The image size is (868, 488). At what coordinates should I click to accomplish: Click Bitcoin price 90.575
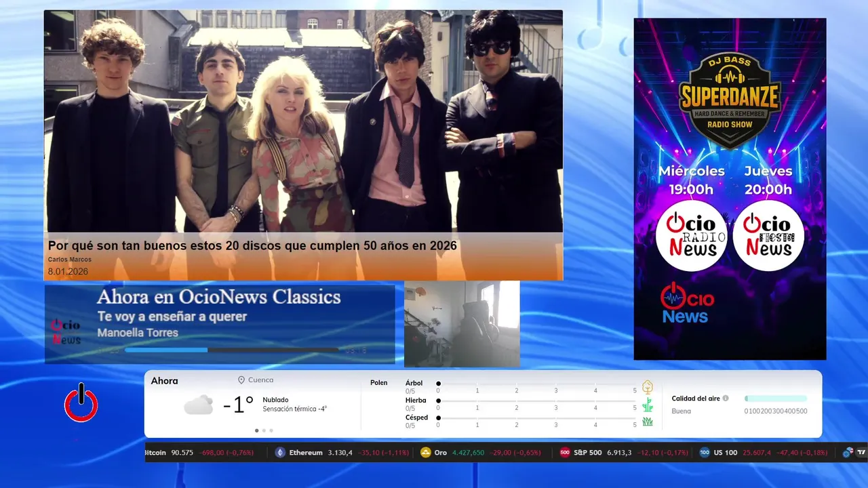182,453
